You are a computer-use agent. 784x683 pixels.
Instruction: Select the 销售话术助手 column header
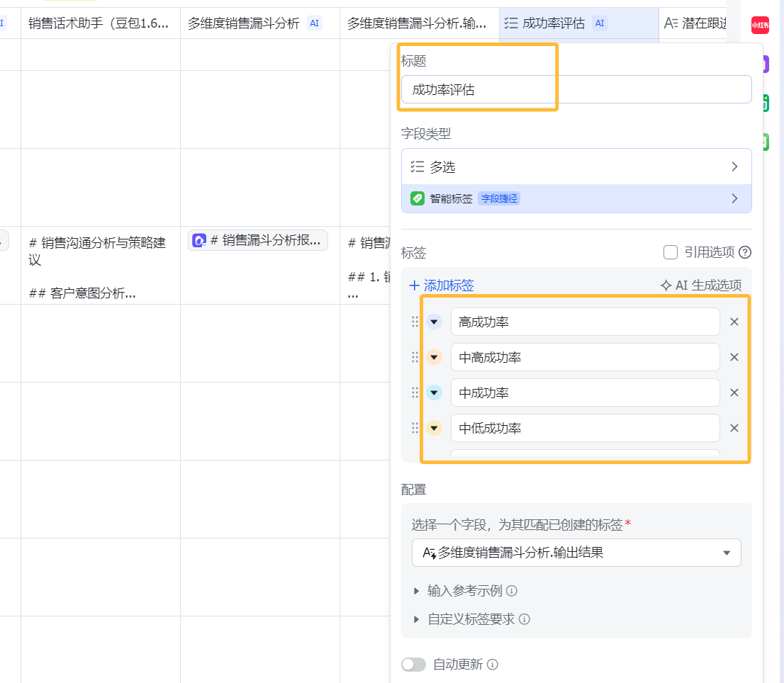pyautogui.click(x=99, y=23)
